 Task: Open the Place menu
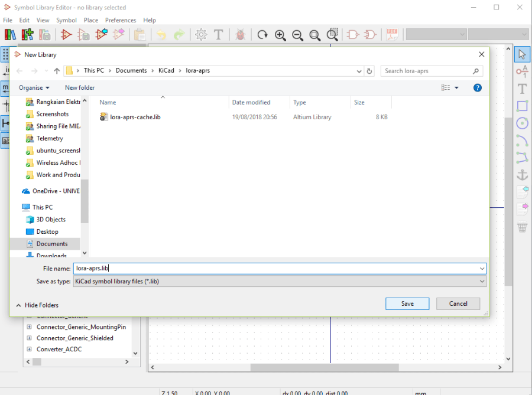[91, 20]
